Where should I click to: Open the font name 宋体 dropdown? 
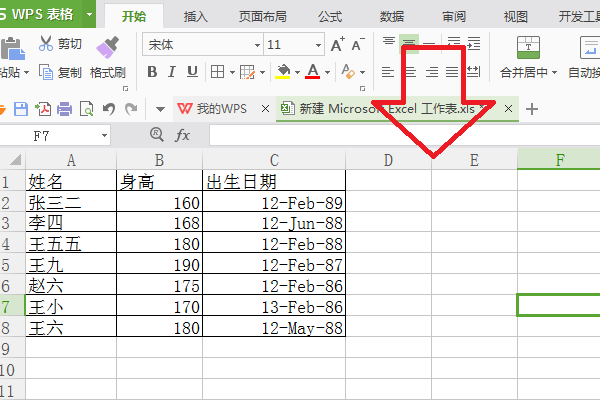pos(257,45)
